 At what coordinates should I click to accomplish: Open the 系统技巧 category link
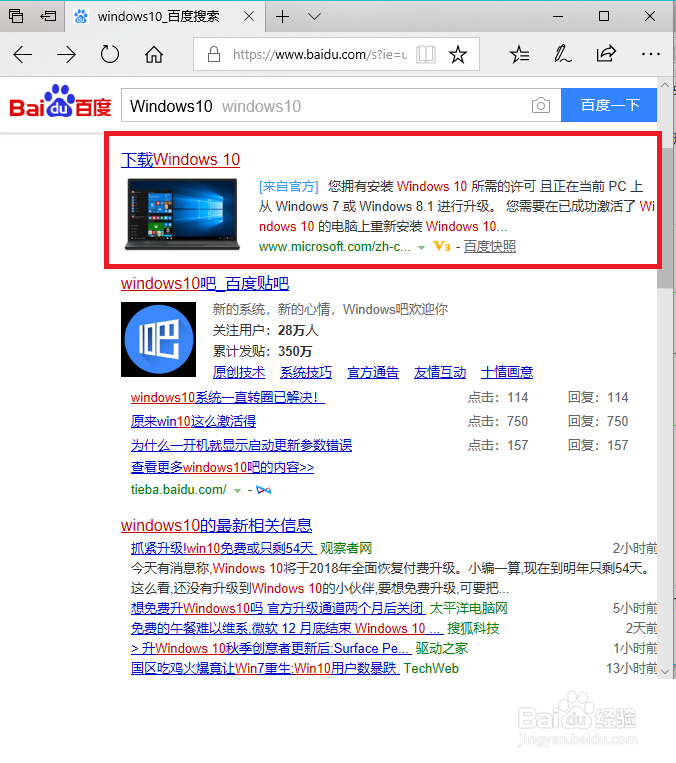pyautogui.click(x=306, y=372)
